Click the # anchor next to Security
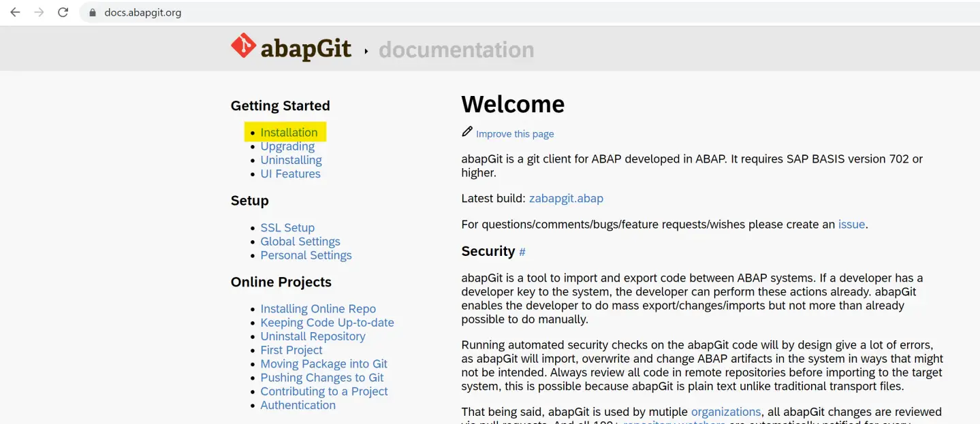Image resolution: width=980 pixels, height=424 pixels. [522, 252]
